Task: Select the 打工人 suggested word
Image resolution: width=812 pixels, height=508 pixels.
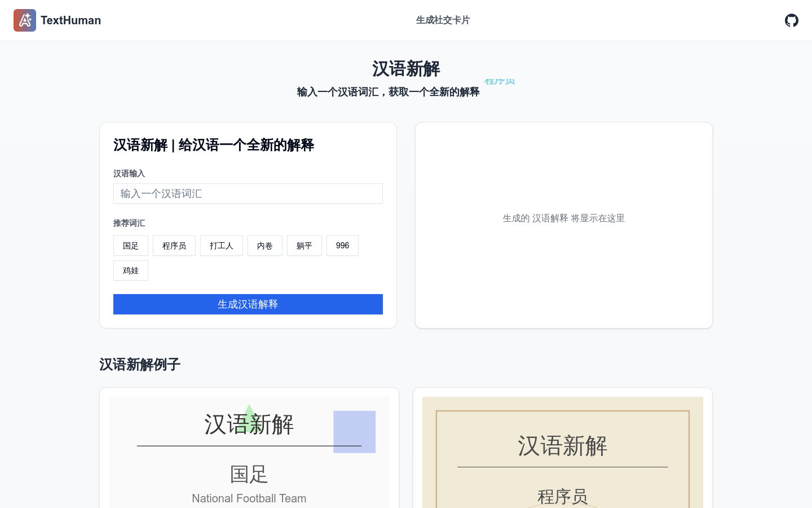Action: (222, 246)
